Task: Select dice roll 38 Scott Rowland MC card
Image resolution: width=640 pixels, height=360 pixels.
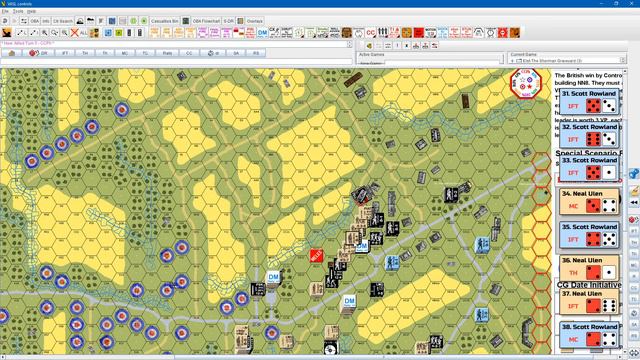Action: (x=589, y=335)
